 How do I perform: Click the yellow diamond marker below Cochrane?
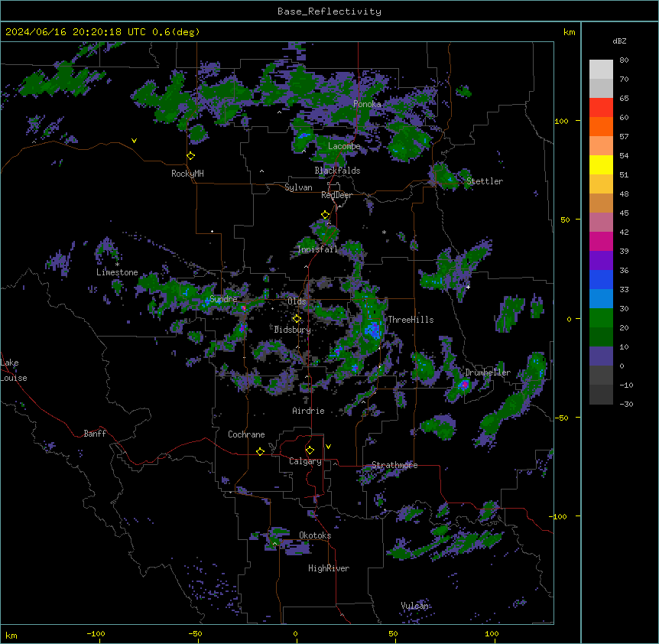(x=260, y=451)
